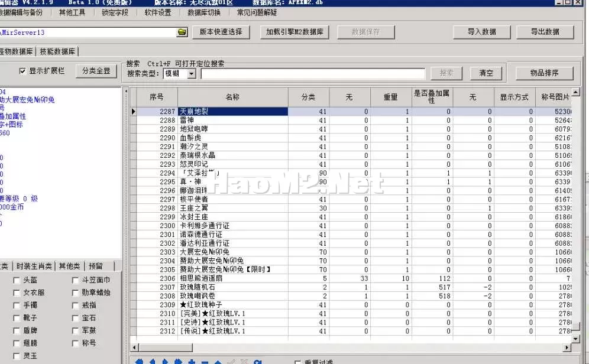
Task: Check the 灵玉 checkbox
Action: point(16,356)
